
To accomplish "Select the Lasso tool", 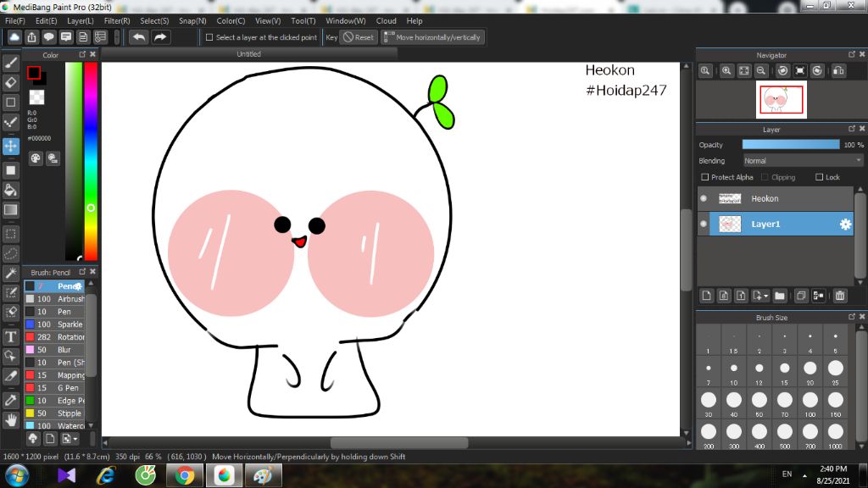I will tap(10, 253).
